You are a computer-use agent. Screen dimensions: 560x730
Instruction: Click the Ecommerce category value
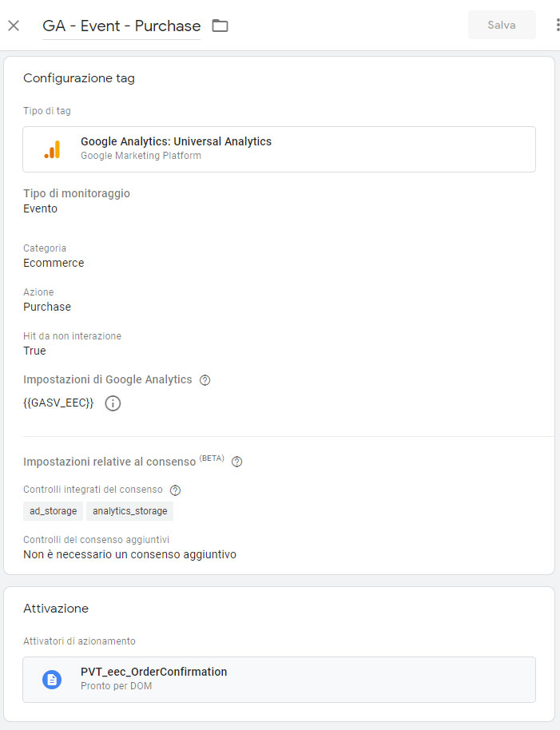tap(54, 263)
